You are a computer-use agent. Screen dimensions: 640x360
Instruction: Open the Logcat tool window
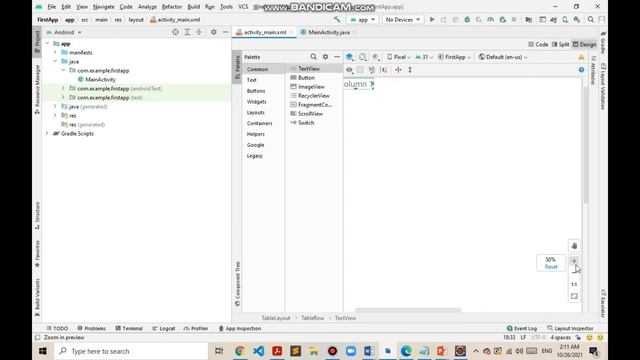[x=164, y=328]
